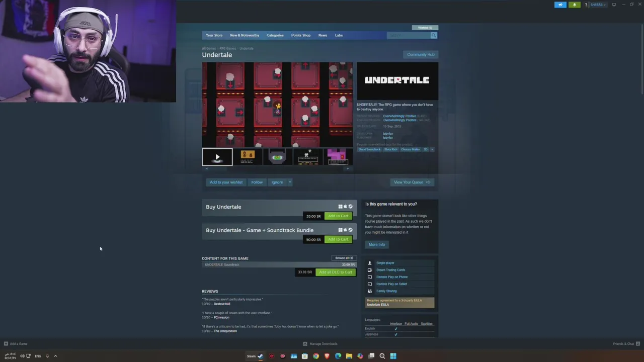Viewport: 644px width, 362px height.
Task: Open Remote Play on Tablet link
Action: click(391, 284)
